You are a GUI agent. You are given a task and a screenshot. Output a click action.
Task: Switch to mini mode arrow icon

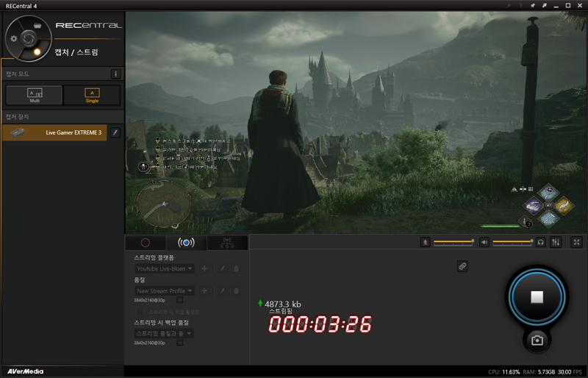pos(544,6)
